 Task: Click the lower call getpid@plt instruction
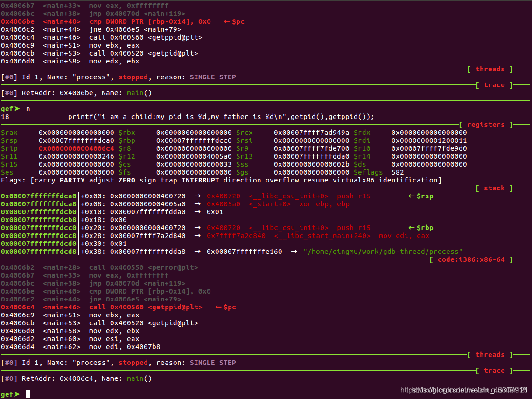[x=144, y=323]
